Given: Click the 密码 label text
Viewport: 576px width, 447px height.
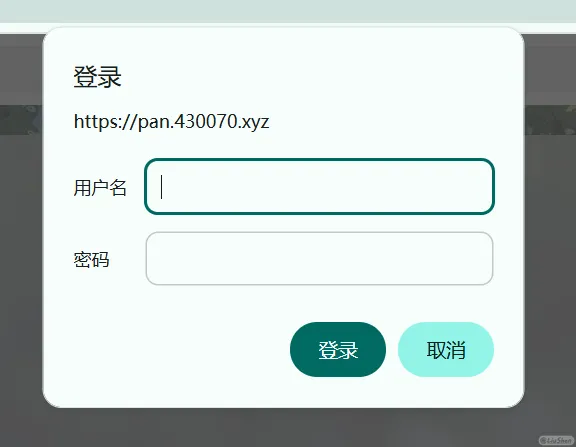Looking at the screenshot, I should [91, 259].
